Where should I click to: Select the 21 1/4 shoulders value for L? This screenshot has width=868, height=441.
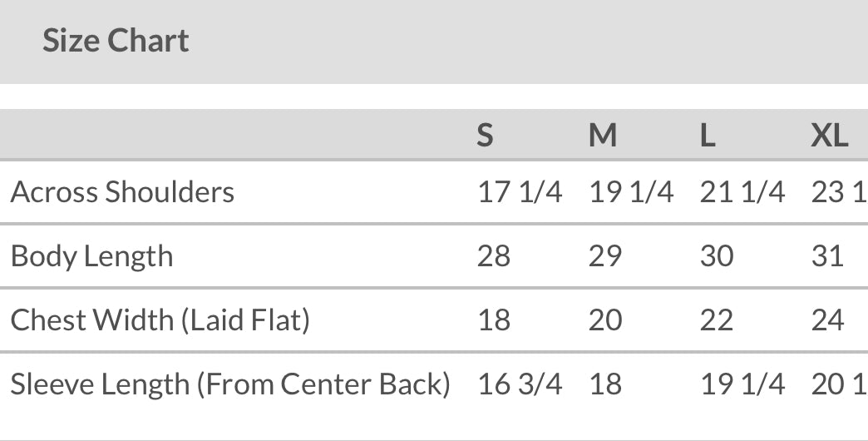click(742, 192)
